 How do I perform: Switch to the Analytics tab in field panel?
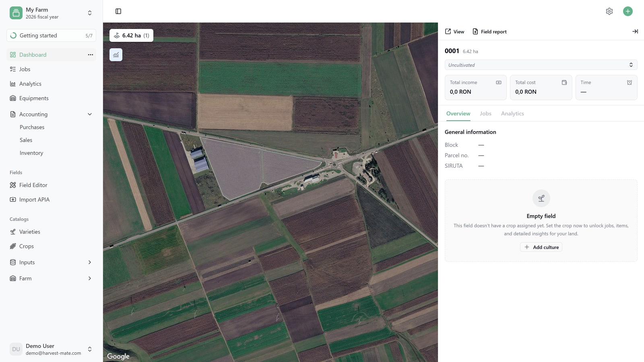click(512, 113)
